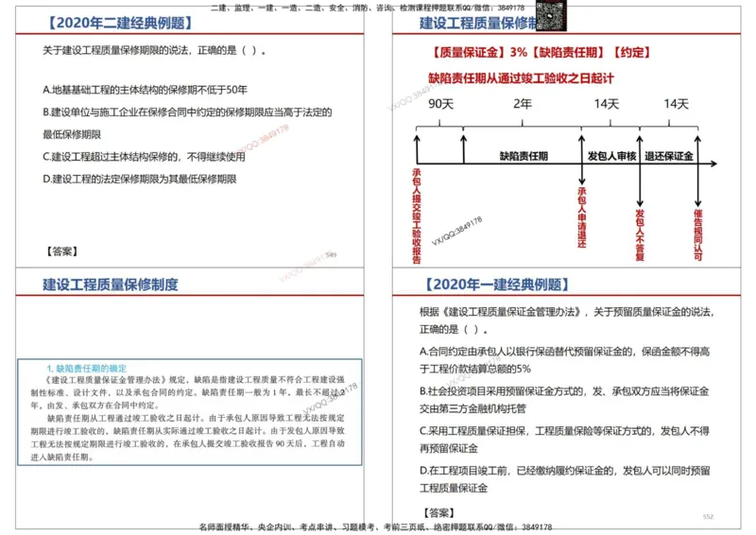Click the black 缺陷责任期 label on the timeline
756x535 pixels.
pos(524,156)
